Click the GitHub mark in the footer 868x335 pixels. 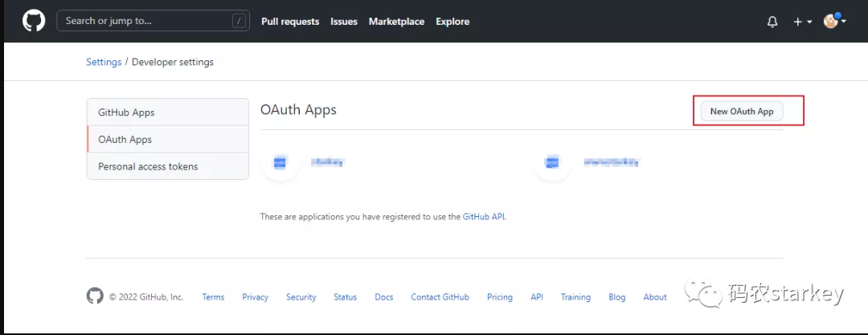(95, 296)
